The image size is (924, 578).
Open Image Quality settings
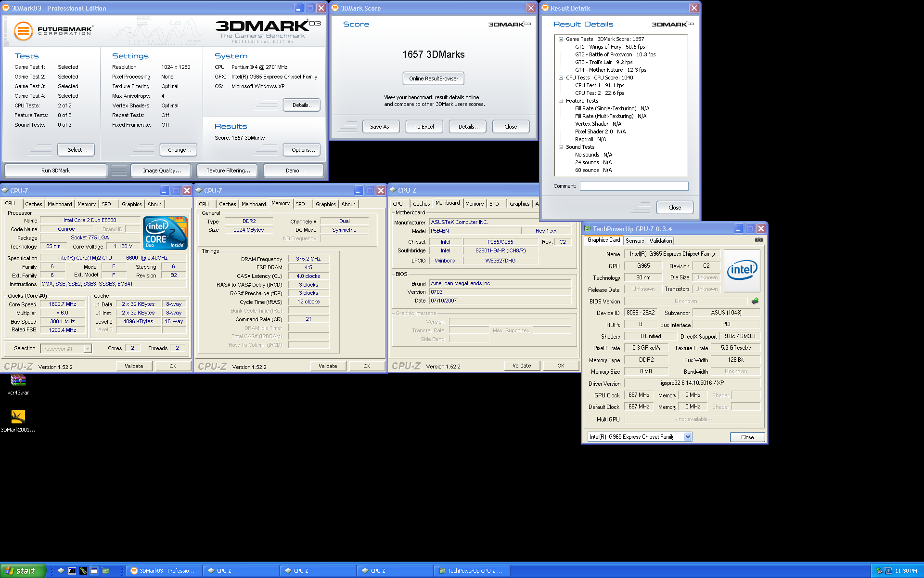162,171
